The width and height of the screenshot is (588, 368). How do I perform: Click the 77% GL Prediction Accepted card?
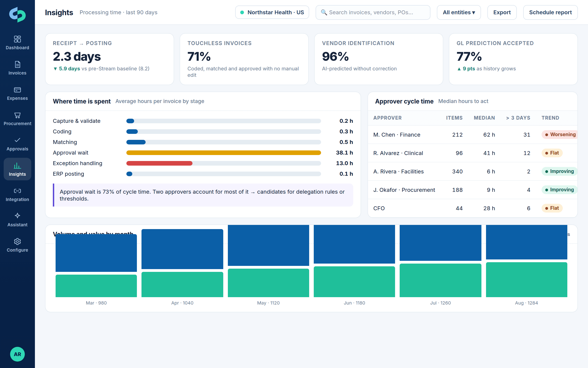[x=513, y=59]
